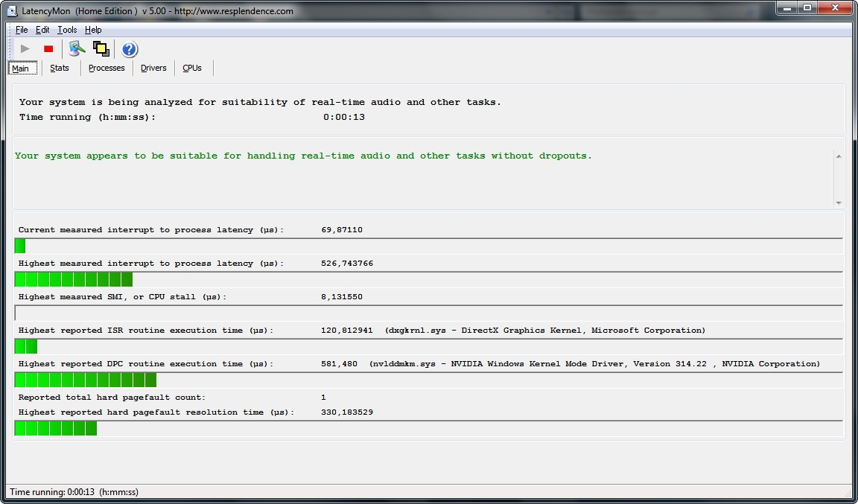
Task: Open help via blue question mark icon
Action: 129,49
